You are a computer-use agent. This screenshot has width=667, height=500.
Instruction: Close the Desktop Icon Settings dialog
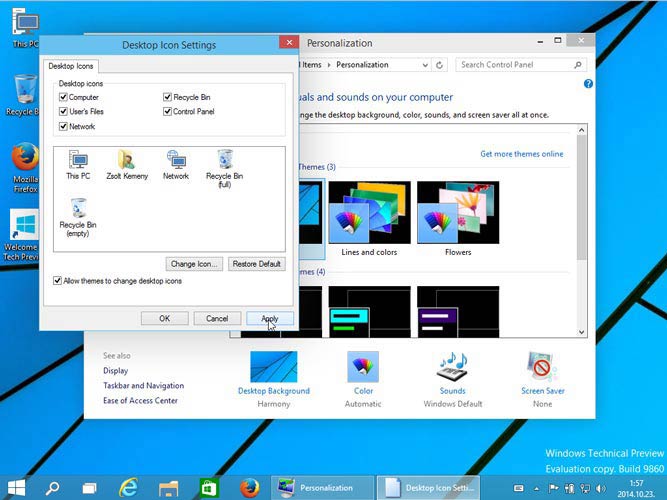pos(289,42)
